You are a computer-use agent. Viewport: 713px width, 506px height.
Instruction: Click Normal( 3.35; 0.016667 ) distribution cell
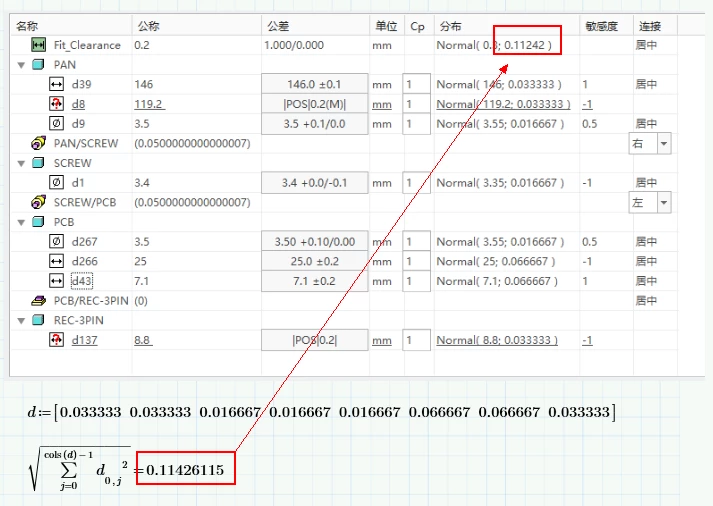click(x=500, y=183)
